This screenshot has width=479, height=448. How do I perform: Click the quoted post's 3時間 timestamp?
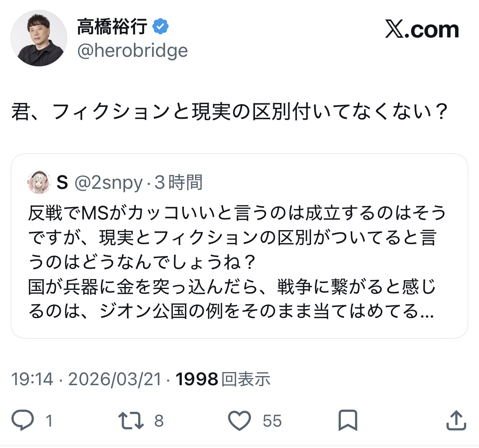tap(178, 182)
